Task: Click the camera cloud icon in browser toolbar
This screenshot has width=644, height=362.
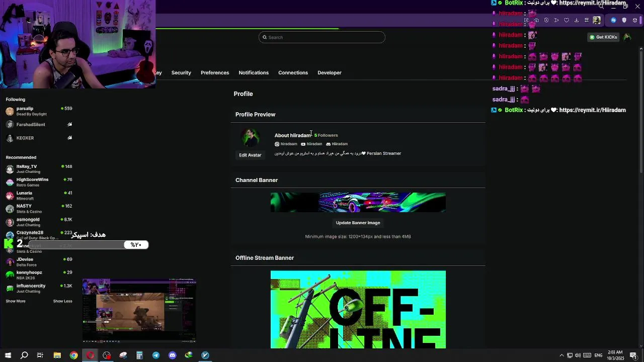Action: click(x=536, y=20)
